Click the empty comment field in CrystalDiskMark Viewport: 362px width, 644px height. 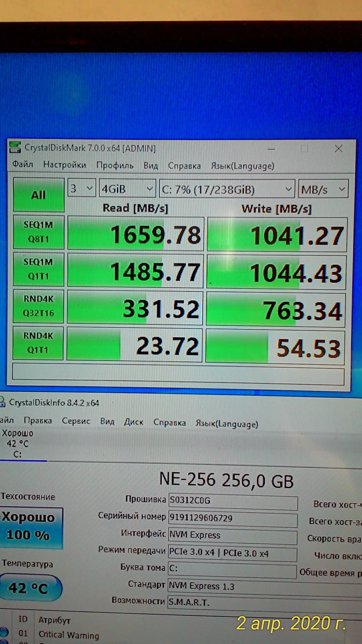tap(178, 374)
